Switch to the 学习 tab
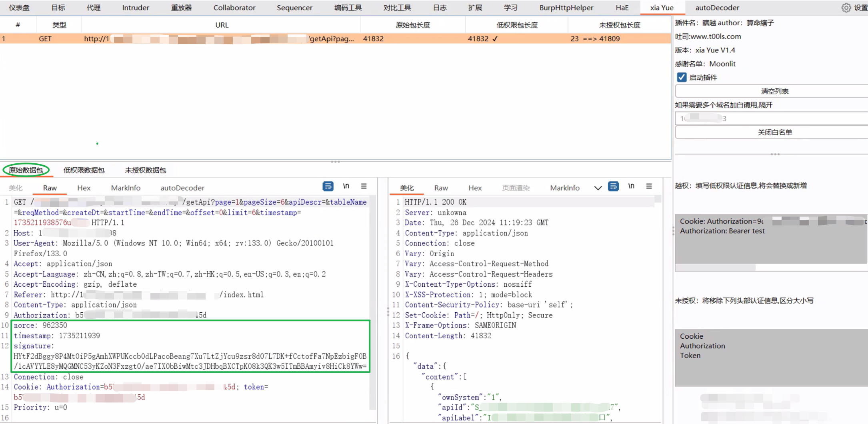This screenshot has width=868, height=424. pyautogui.click(x=510, y=8)
